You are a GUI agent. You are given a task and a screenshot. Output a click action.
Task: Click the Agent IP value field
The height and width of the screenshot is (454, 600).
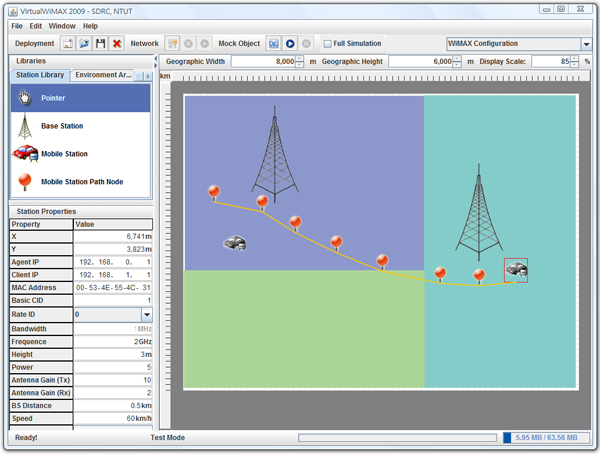113,262
